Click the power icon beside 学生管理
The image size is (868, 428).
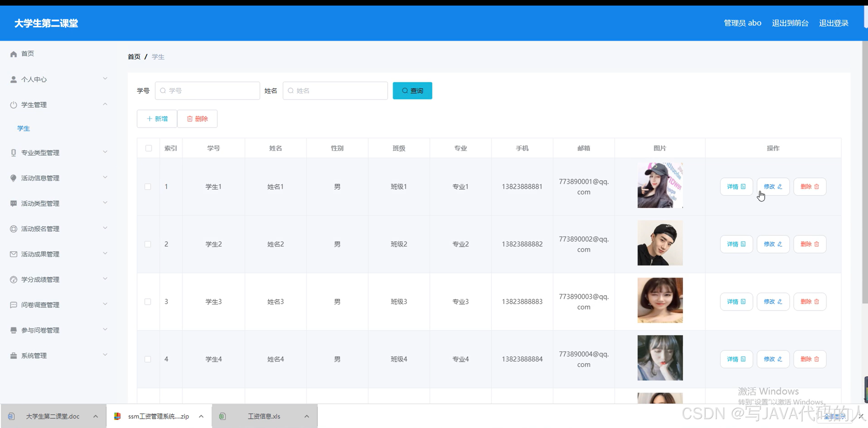point(13,105)
